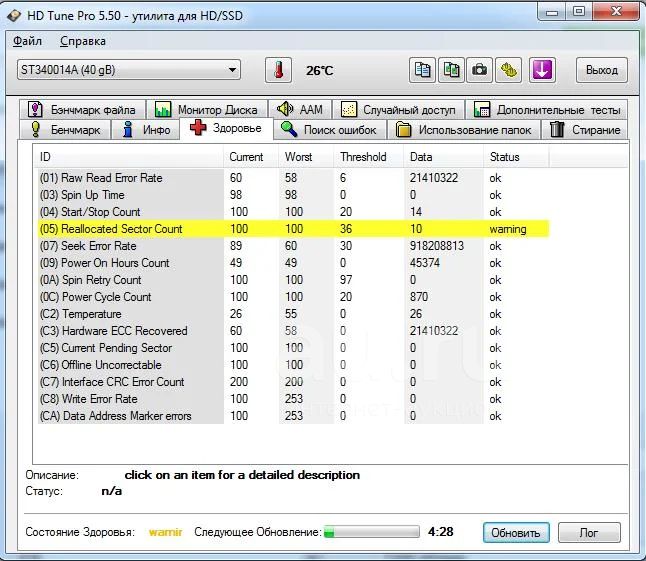Image resolution: width=646 pixels, height=561 pixels.
Task: Click the copy screenshot to clipboard icon
Action: (x=452, y=71)
